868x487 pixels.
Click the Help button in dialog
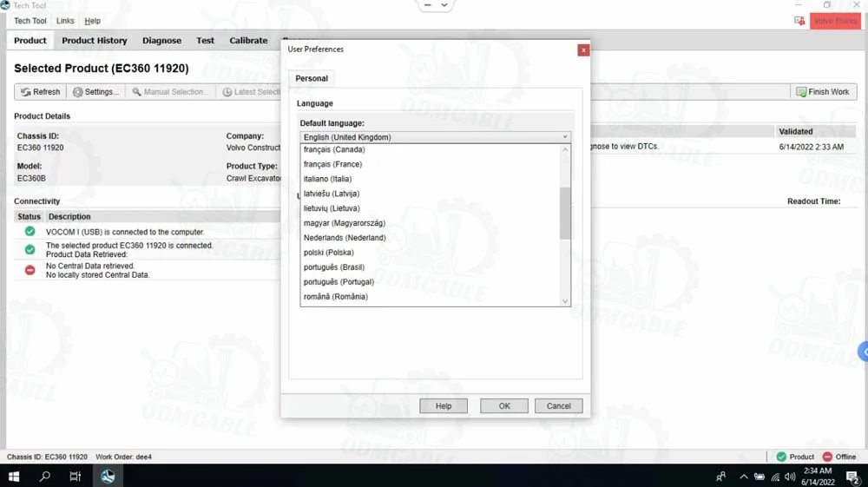click(444, 405)
